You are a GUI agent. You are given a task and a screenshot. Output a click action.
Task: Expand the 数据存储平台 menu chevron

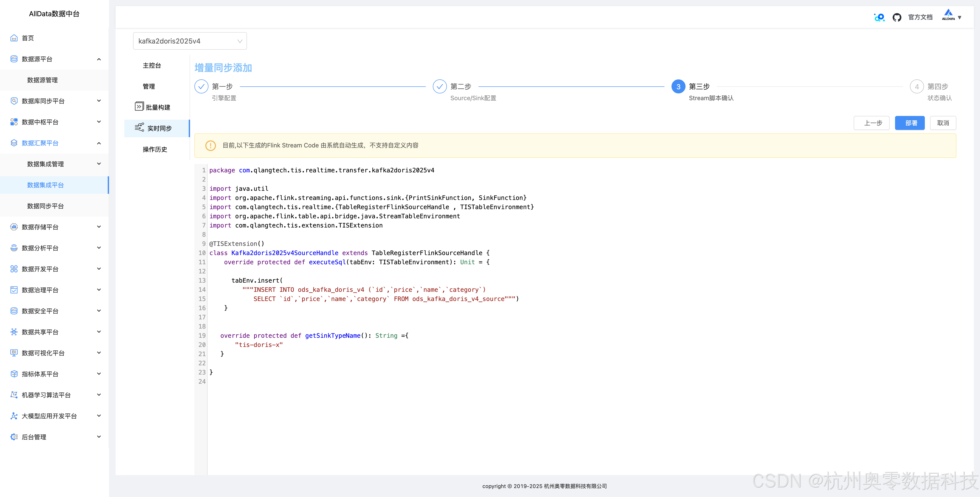click(99, 227)
